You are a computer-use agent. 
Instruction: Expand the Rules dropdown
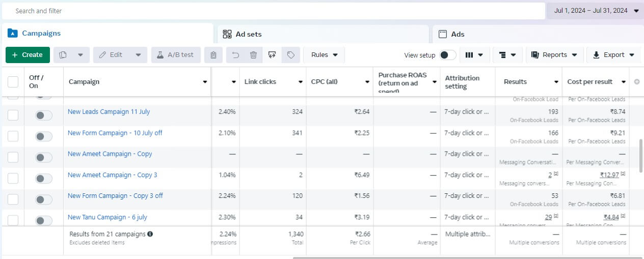(324, 55)
